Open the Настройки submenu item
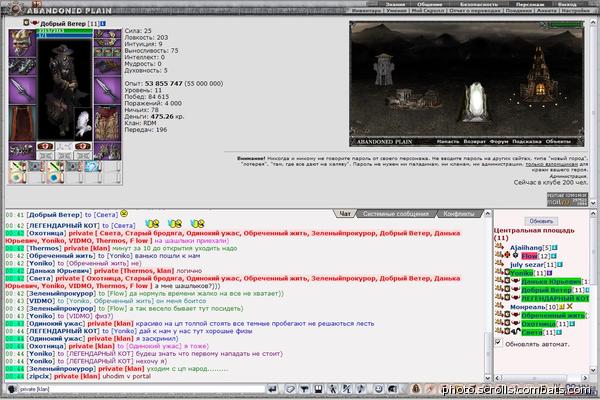The width and height of the screenshot is (600, 400). point(576,11)
